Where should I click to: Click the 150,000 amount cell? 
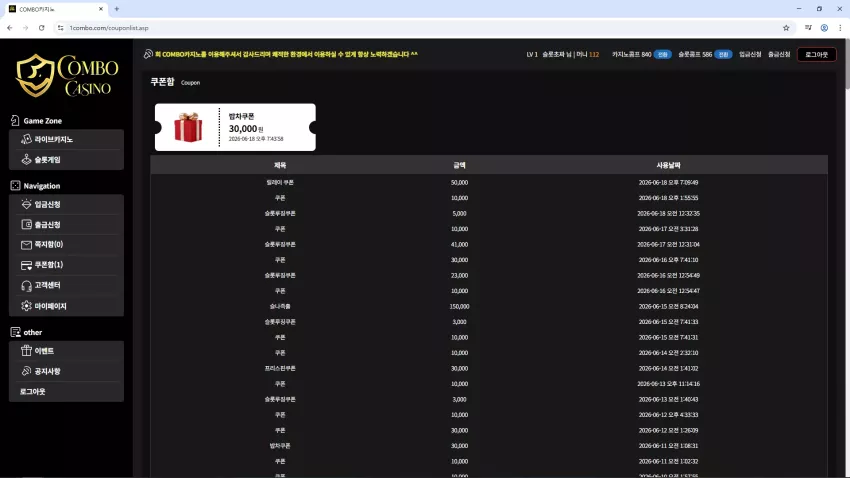click(459, 306)
